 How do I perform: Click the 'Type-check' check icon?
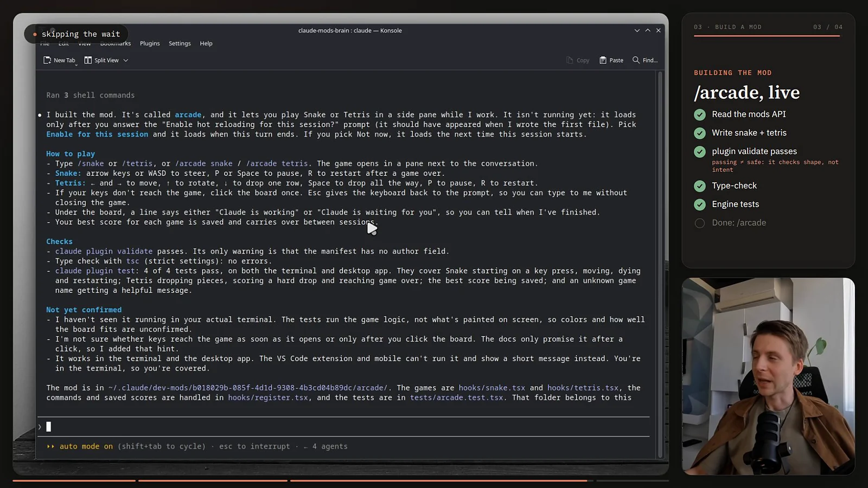(x=700, y=186)
